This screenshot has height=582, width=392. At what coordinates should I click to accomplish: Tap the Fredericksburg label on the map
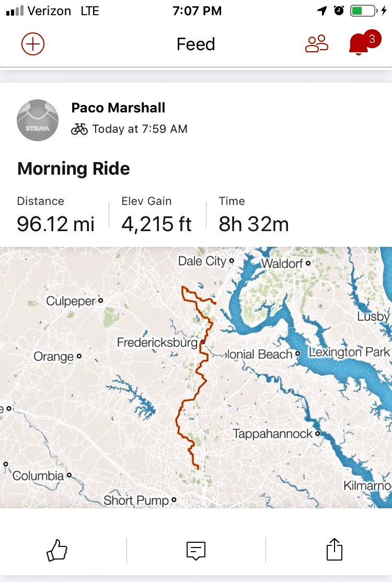point(157,343)
